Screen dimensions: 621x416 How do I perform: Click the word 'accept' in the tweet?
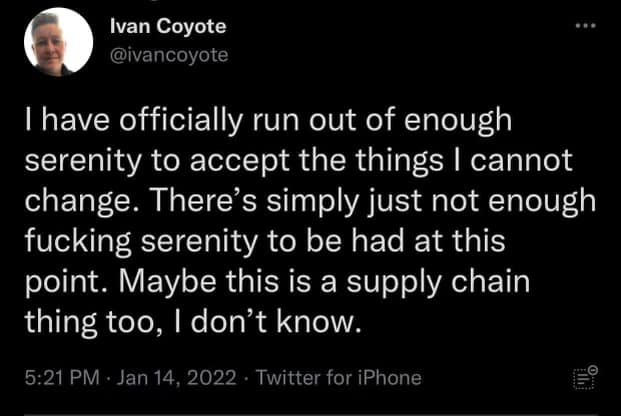[x=240, y=161]
